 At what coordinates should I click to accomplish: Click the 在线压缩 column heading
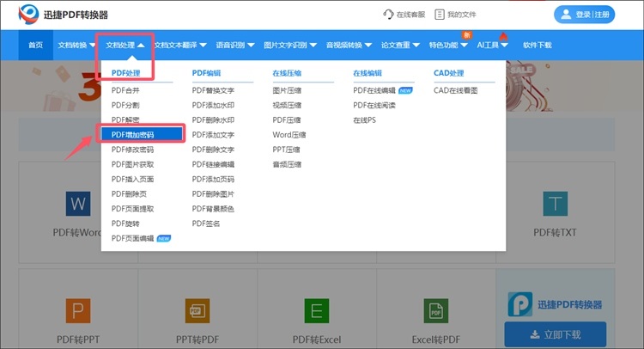pyautogui.click(x=287, y=73)
